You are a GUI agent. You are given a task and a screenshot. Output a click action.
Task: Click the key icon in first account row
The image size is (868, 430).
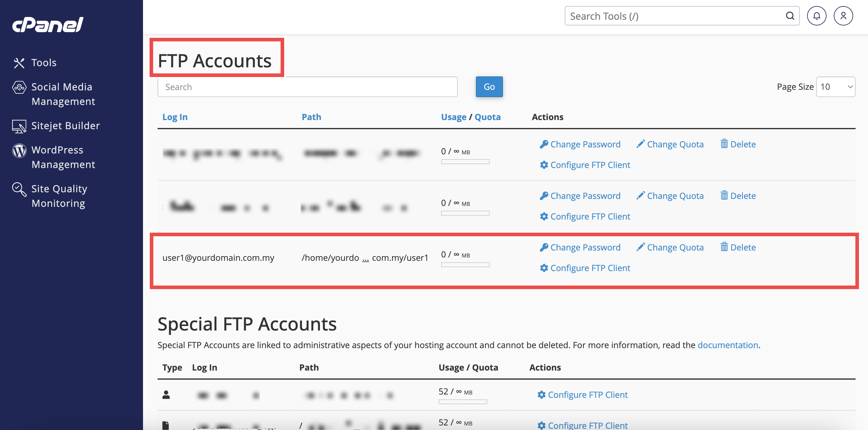click(544, 144)
